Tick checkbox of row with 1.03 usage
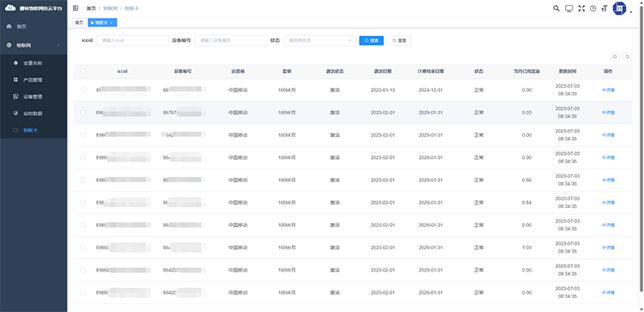 [x=83, y=248]
